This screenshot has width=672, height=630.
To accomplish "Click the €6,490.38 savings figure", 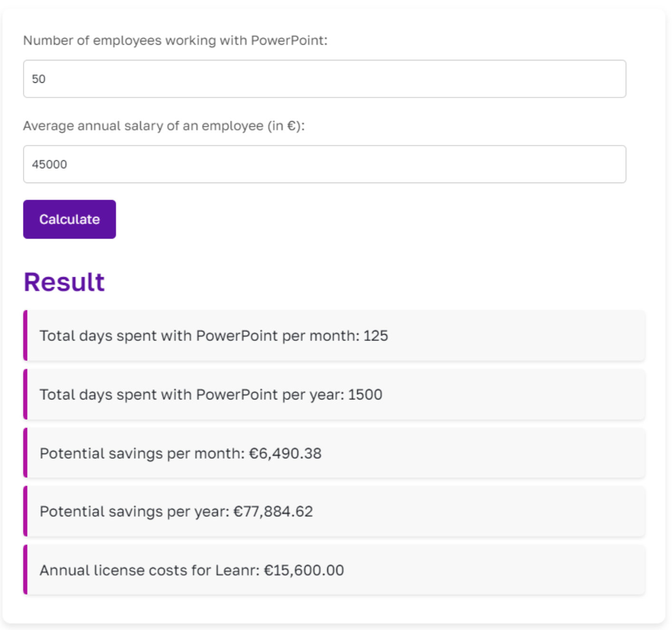I will 283,454.
